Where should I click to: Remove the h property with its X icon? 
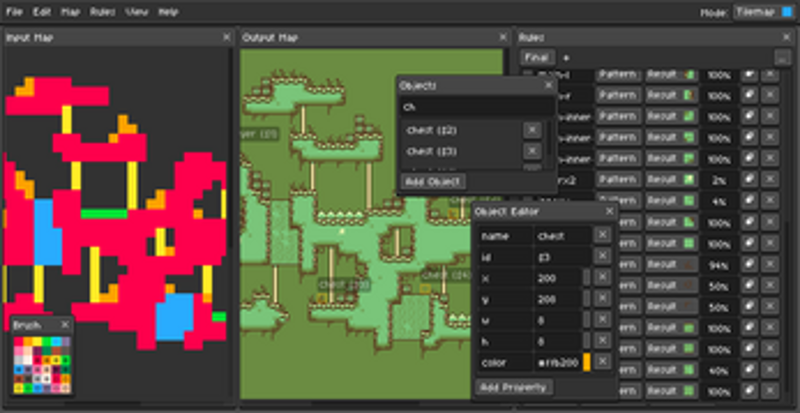click(603, 340)
